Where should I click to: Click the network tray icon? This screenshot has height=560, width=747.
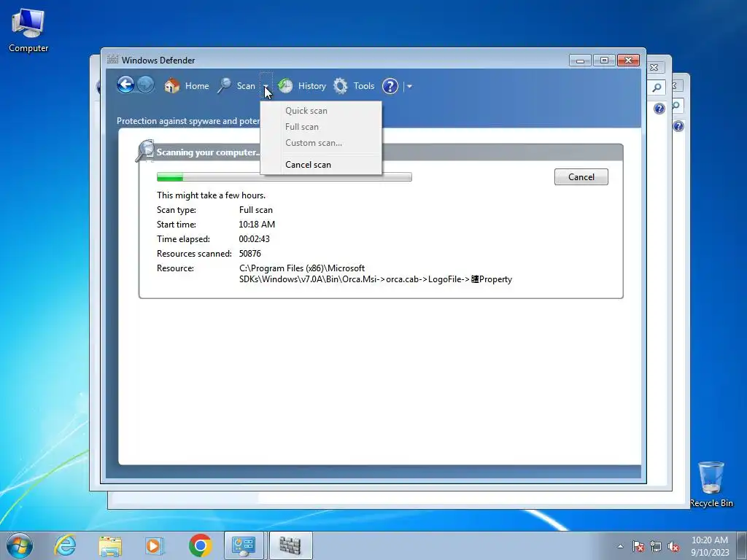pos(656,546)
